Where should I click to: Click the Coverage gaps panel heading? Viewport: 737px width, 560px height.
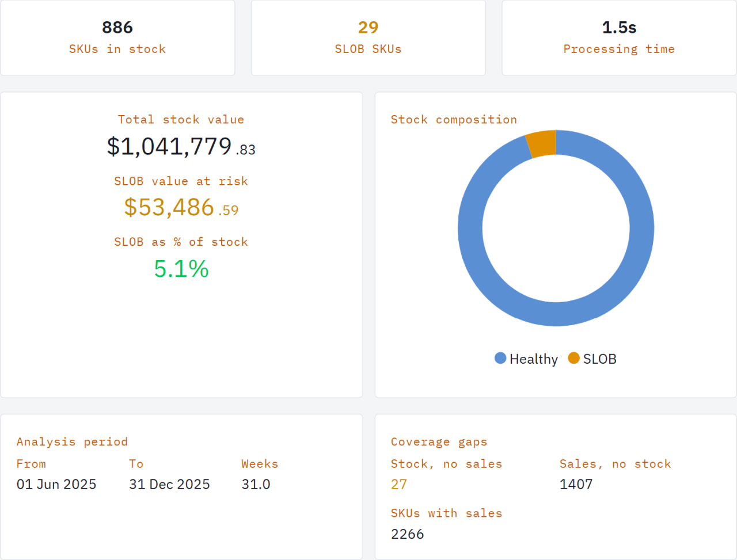(439, 441)
